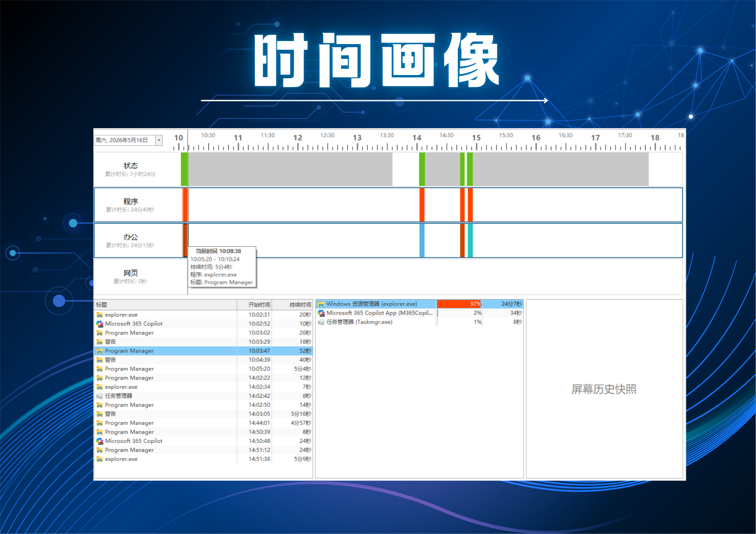Click Copilot icon in the 10:02:52 row

click(x=100, y=324)
